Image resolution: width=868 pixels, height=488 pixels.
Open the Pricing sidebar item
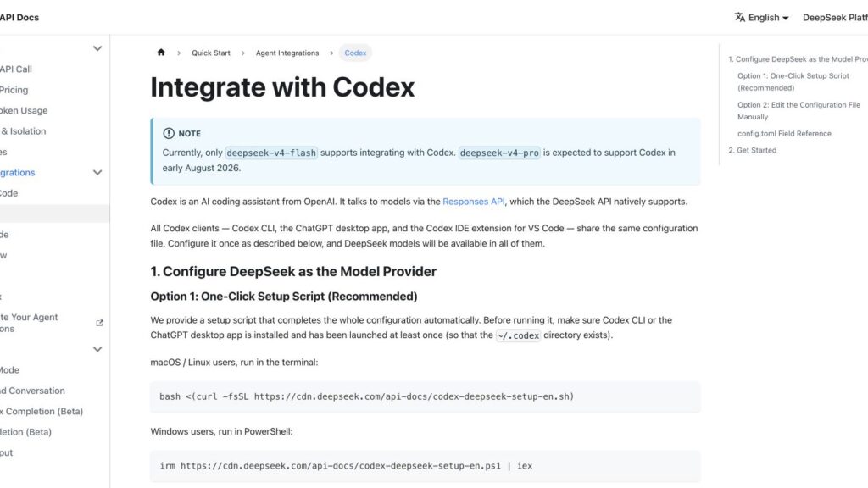click(x=14, y=90)
